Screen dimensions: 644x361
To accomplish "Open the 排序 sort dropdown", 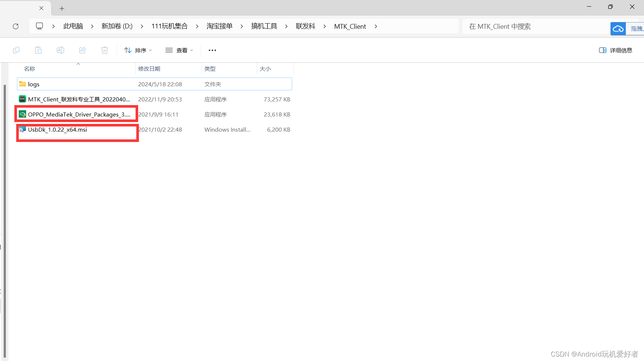I will tap(138, 50).
